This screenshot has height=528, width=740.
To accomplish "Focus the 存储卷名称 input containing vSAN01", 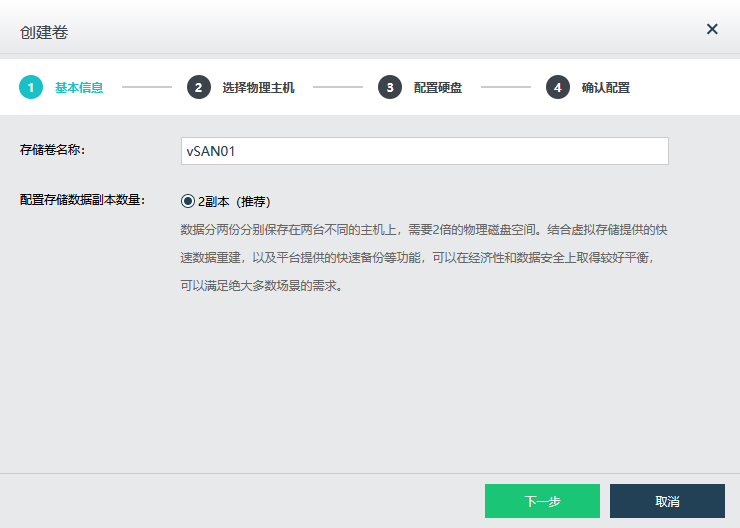I will 424,151.
